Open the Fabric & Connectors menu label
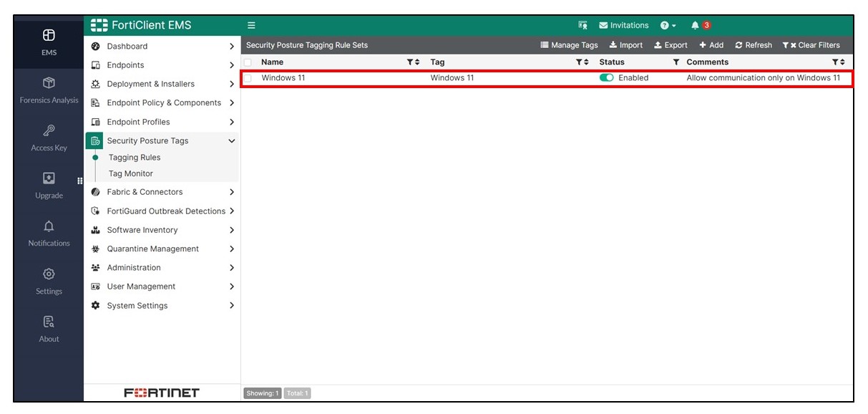 coord(145,192)
